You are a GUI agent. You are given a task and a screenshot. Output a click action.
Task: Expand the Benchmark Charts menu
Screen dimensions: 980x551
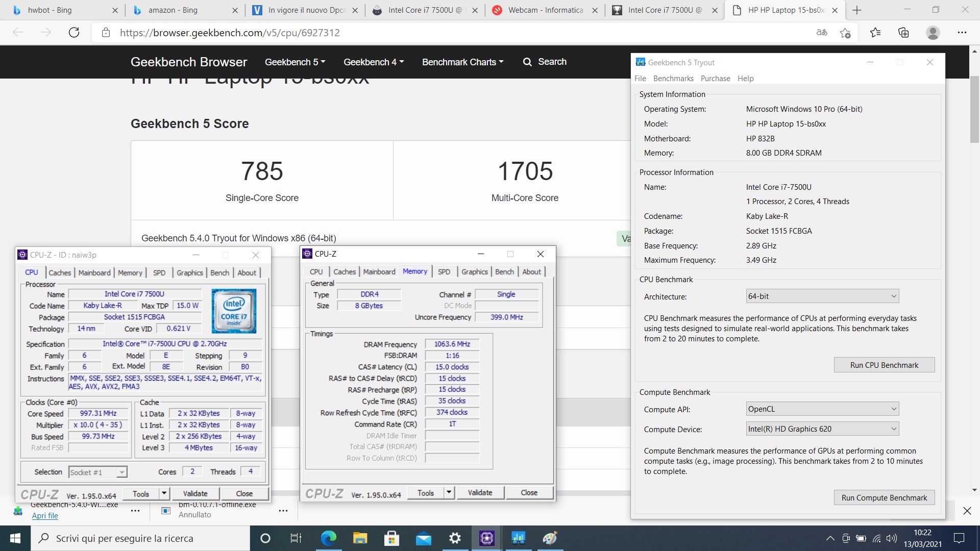click(462, 62)
